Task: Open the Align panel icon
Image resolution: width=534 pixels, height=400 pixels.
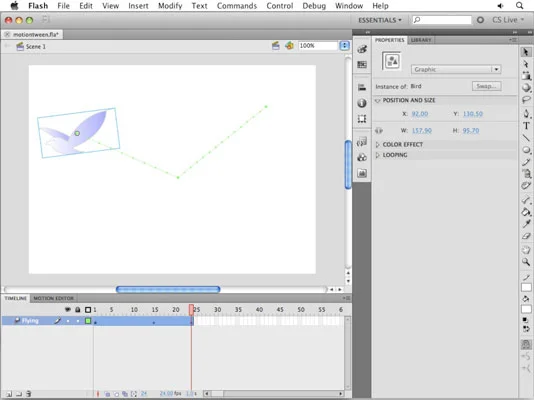Action: (x=362, y=87)
